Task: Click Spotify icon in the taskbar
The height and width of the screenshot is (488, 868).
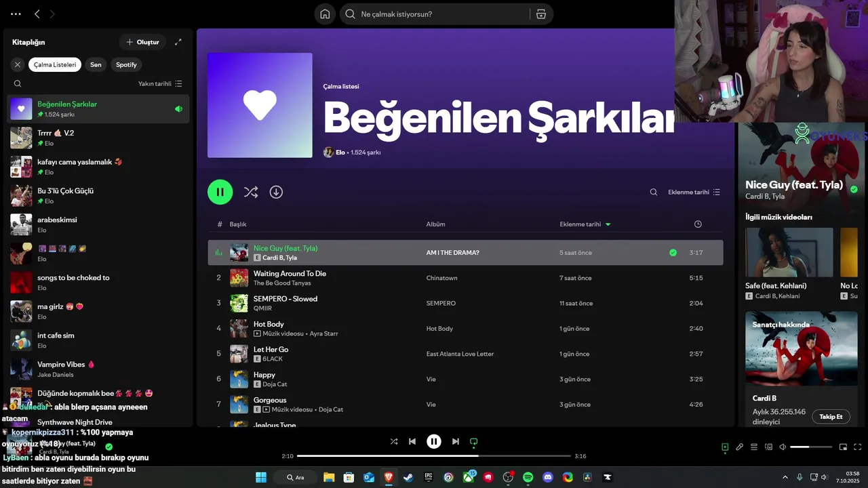Action: click(x=528, y=477)
